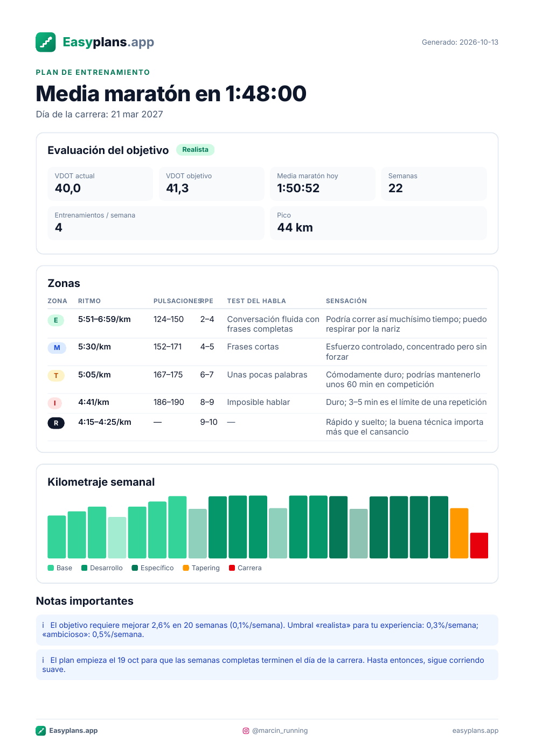This screenshot has width=535, height=756.
Task: Click the small Easyplans logo in footer
Action: tap(40, 731)
